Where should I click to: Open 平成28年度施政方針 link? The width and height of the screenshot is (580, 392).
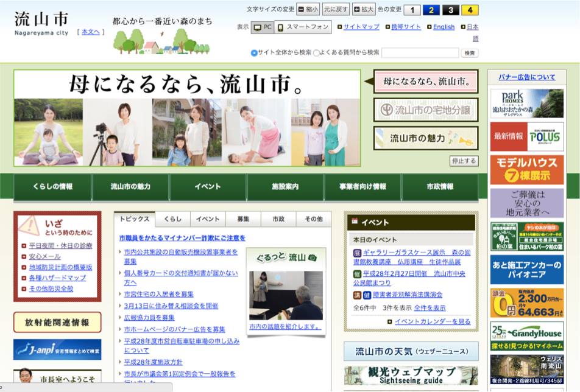tap(153, 362)
